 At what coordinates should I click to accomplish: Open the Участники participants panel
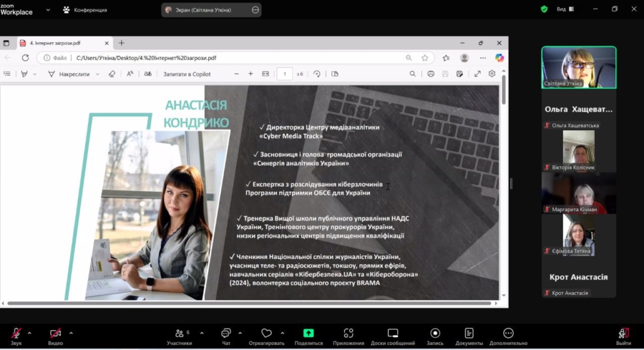click(x=179, y=334)
